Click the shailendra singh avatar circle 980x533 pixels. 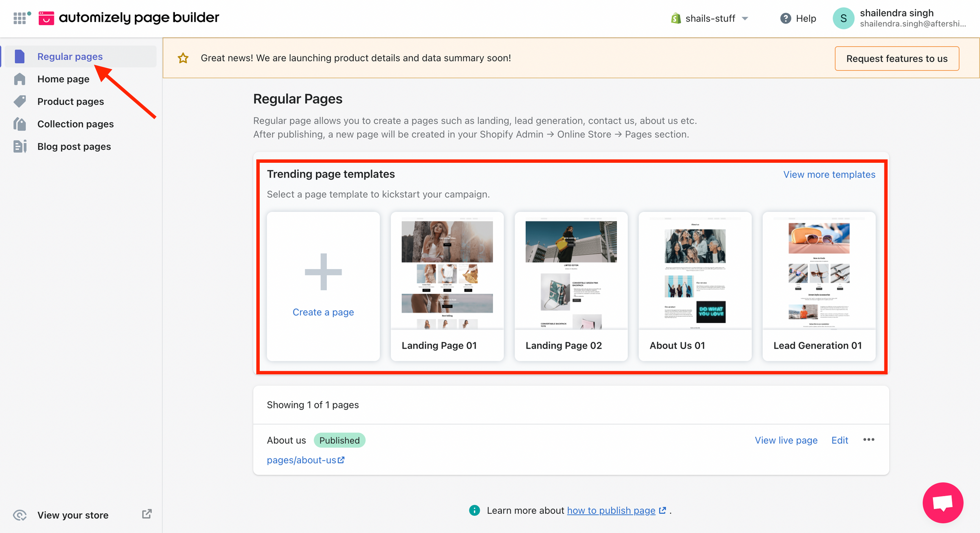click(x=843, y=18)
